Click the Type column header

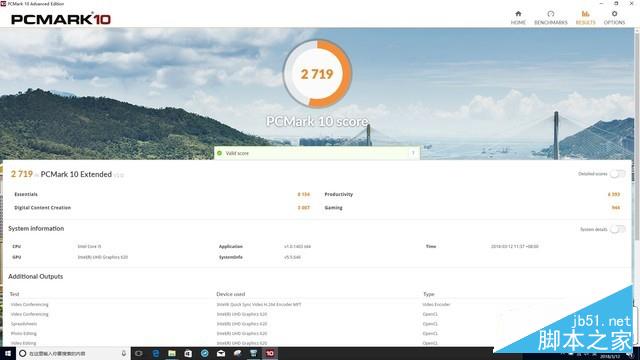point(429,294)
